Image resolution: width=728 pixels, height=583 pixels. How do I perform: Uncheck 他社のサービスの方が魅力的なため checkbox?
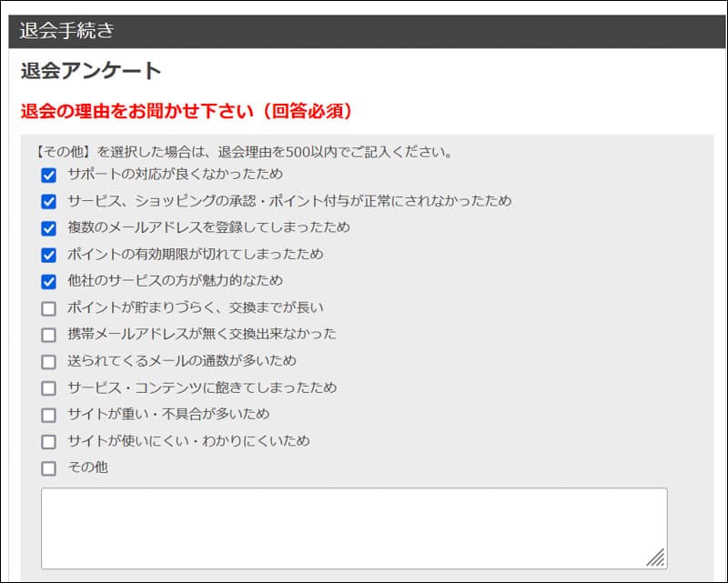(x=49, y=282)
